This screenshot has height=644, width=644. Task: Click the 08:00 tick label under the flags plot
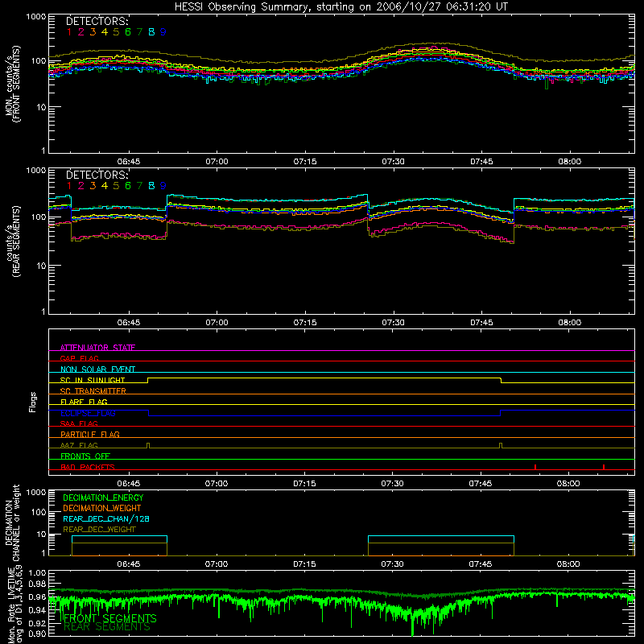tap(568, 484)
